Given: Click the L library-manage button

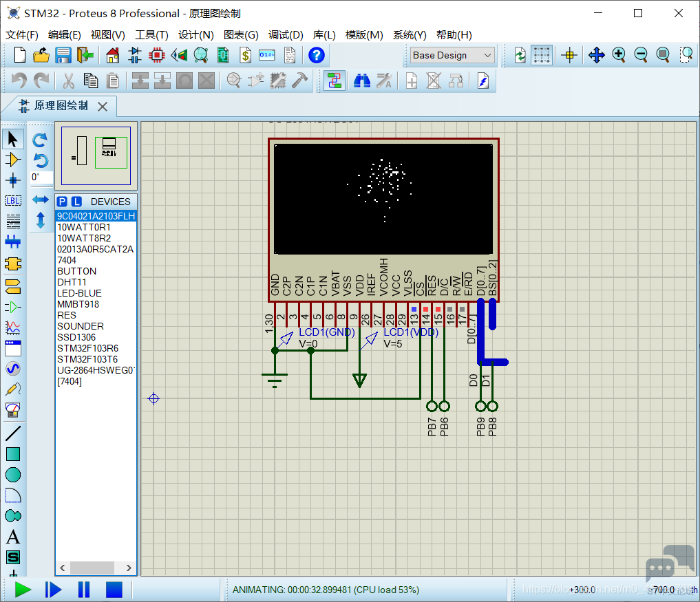Looking at the screenshot, I should (x=77, y=202).
